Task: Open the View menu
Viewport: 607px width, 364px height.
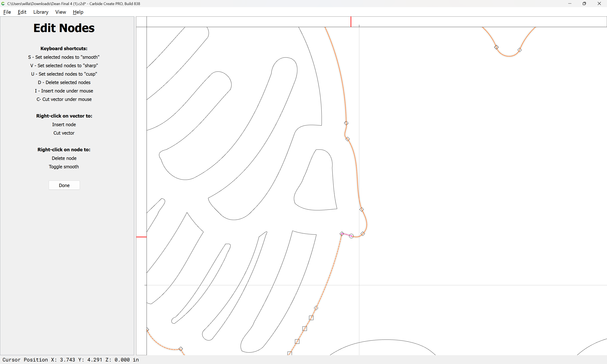Action: (60, 12)
